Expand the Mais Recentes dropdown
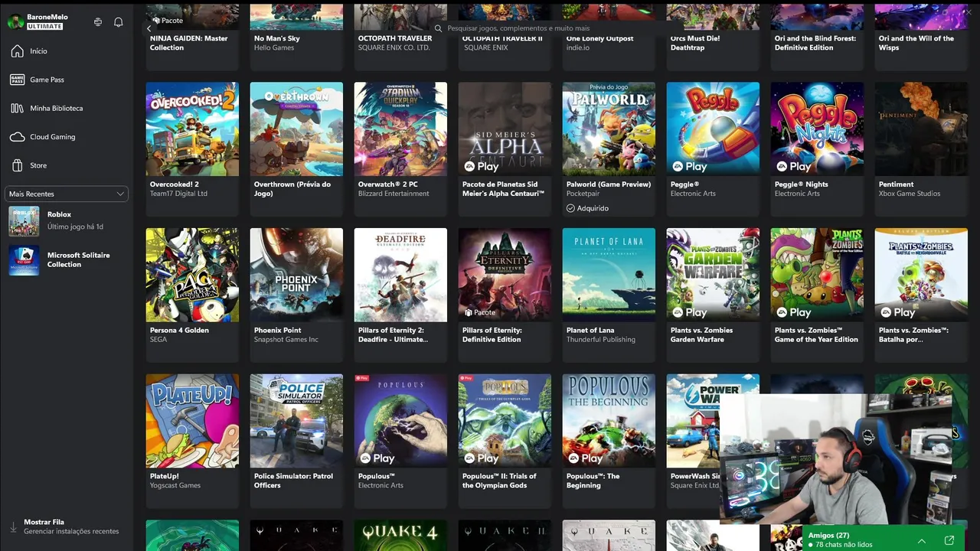980x551 pixels. click(x=67, y=194)
